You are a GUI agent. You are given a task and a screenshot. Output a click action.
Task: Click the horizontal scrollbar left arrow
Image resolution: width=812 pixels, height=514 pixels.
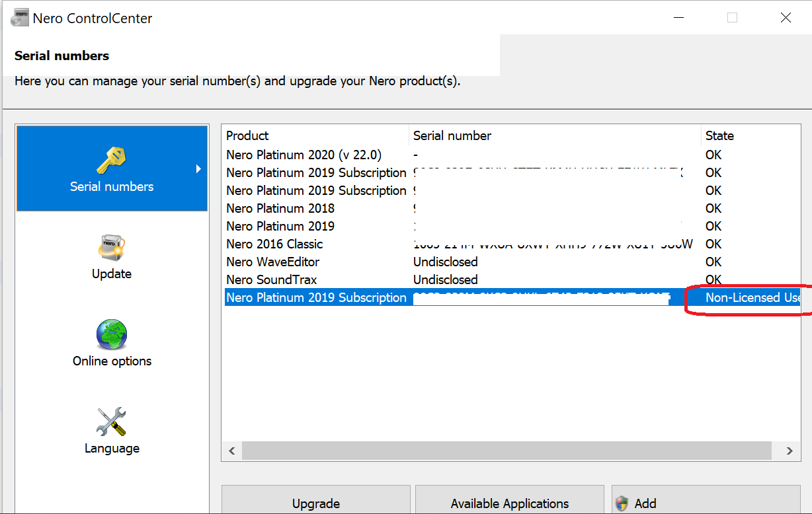pos(232,451)
